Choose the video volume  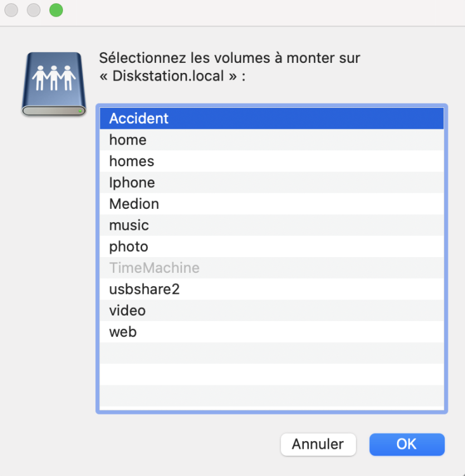(x=128, y=310)
